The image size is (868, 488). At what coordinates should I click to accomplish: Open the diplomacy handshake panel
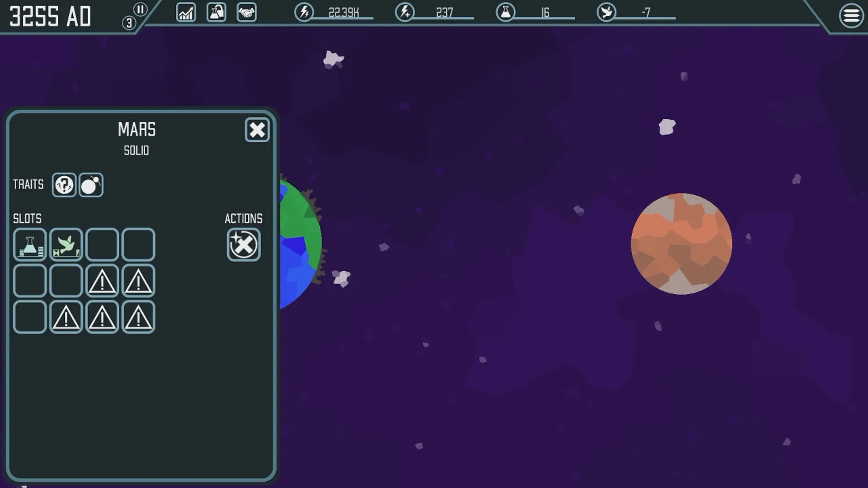click(x=246, y=13)
